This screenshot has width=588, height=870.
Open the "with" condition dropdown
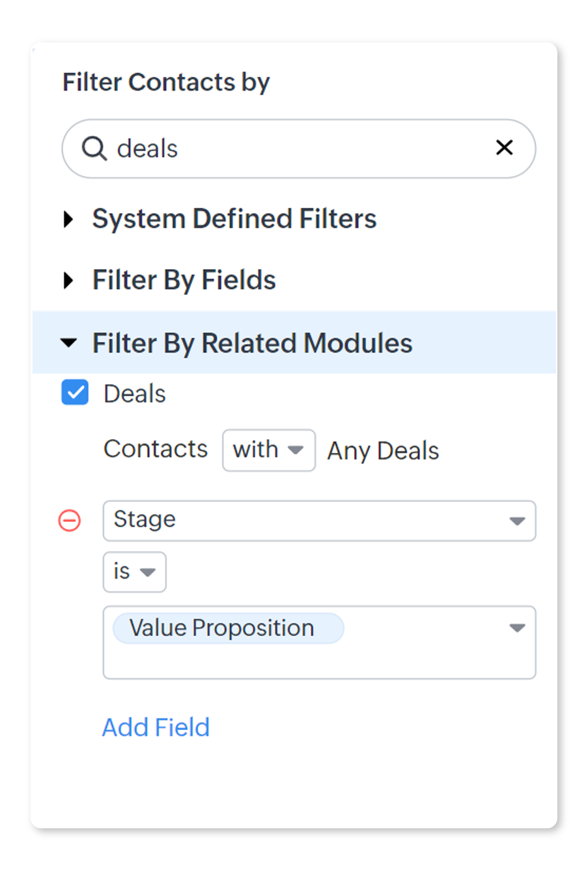(x=268, y=450)
